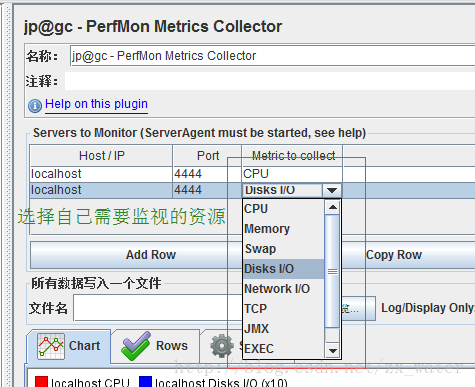Screen dimensions: 475x387
Task: Select Network I/O in the dropdown list
Action: point(283,289)
